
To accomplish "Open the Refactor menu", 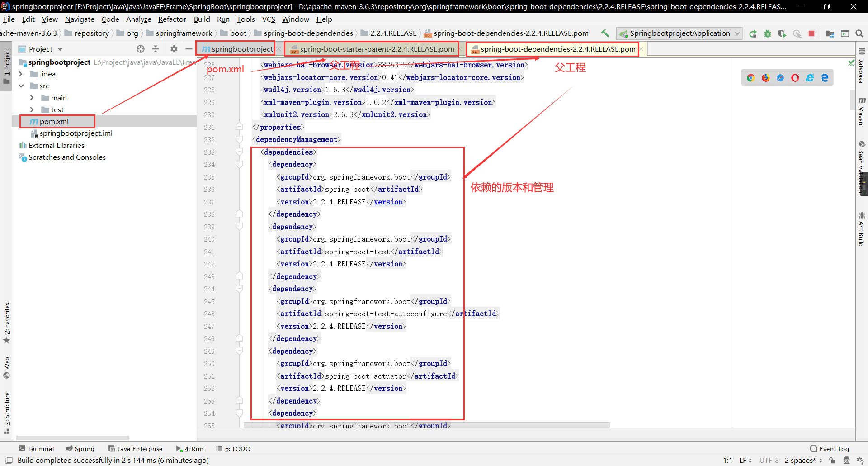I will 172,19.
